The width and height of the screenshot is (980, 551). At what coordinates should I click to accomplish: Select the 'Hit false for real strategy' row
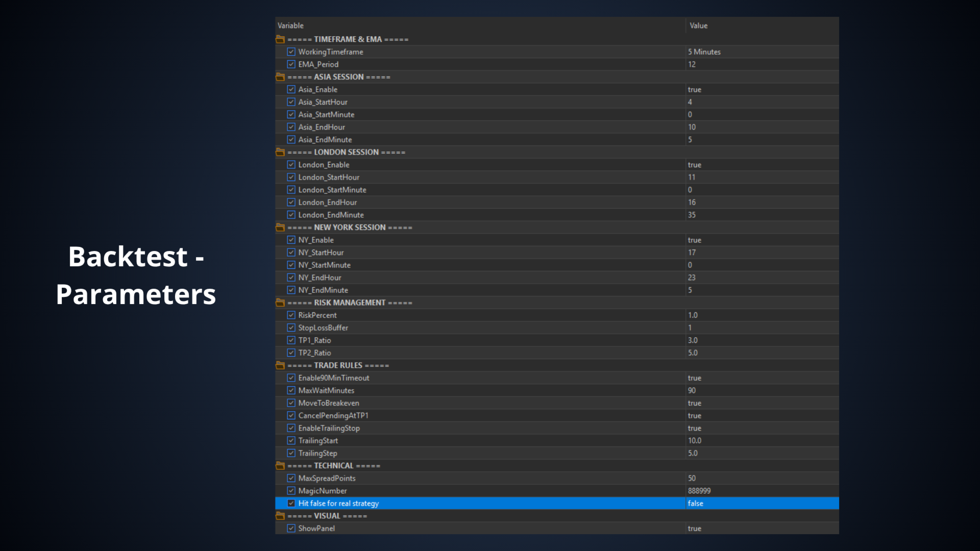(x=338, y=504)
